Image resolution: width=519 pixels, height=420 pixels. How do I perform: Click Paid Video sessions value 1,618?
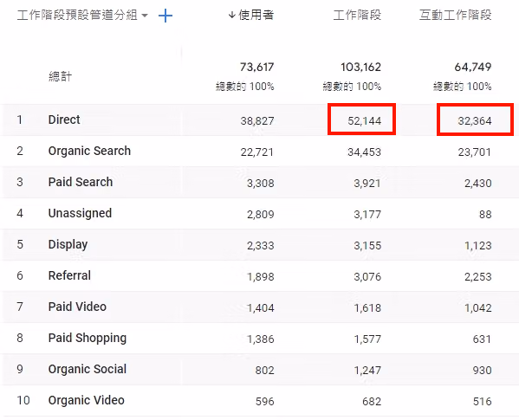click(367, 308)
